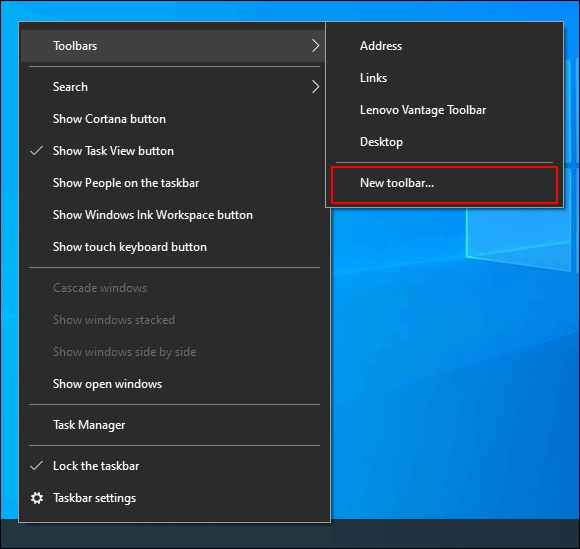Screen dimensions: 580x549
Task: Enable the Desktop toolbar
Action: (445, 142)
